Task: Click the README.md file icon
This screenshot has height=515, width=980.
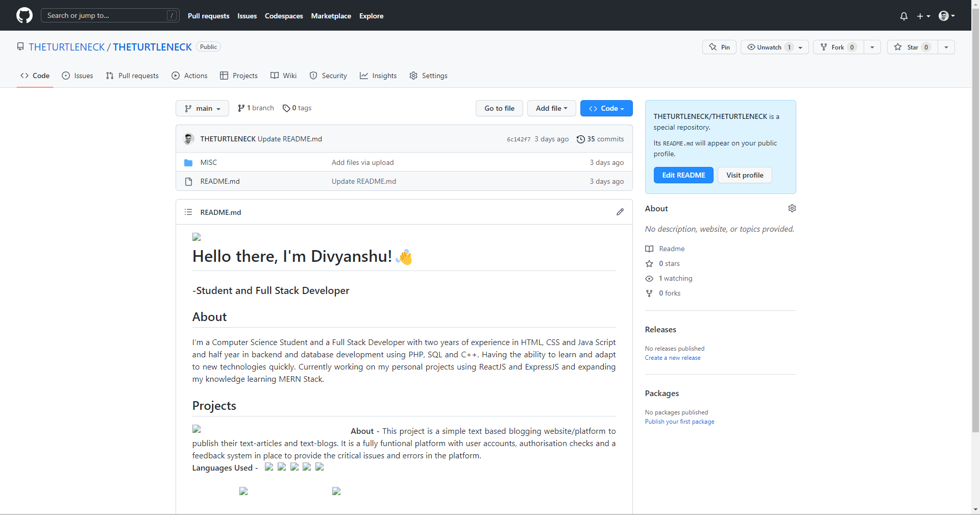Action: [x=188, y=181]
